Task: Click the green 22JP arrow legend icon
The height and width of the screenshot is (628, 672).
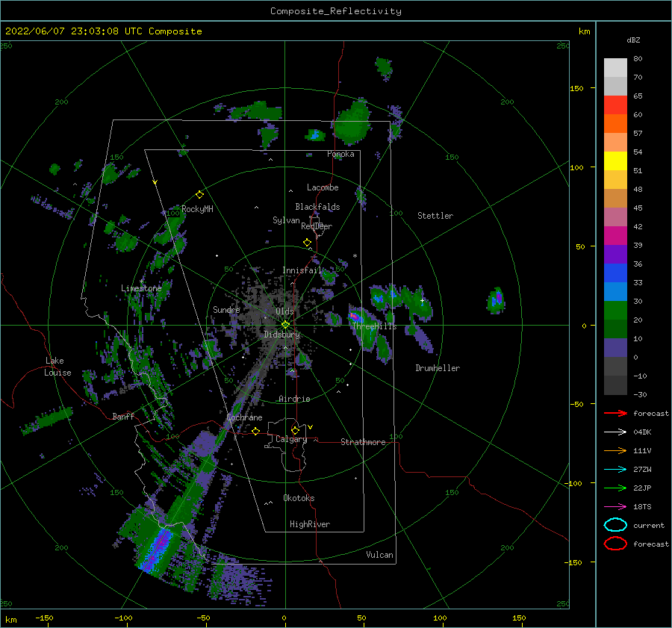Action: (x=615, y=488)
